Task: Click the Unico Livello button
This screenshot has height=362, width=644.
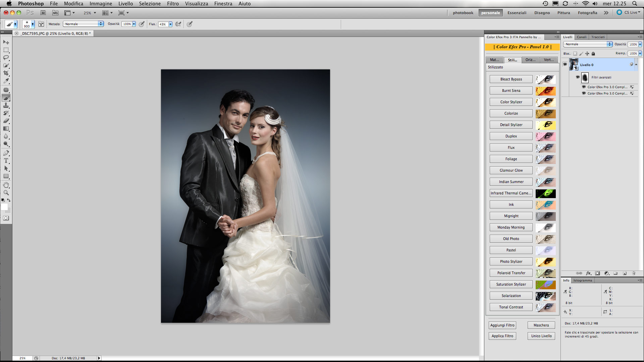Action: (x=541, y=336)
